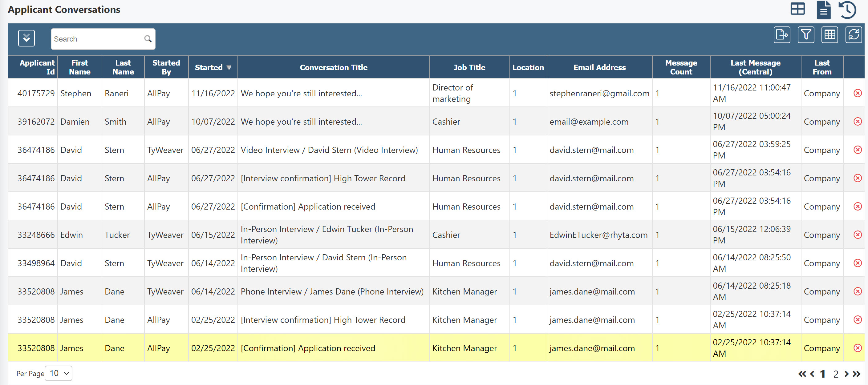Sort by Message Count column
Viewport: 868px width, 385px height.
(x=681, y=67)
